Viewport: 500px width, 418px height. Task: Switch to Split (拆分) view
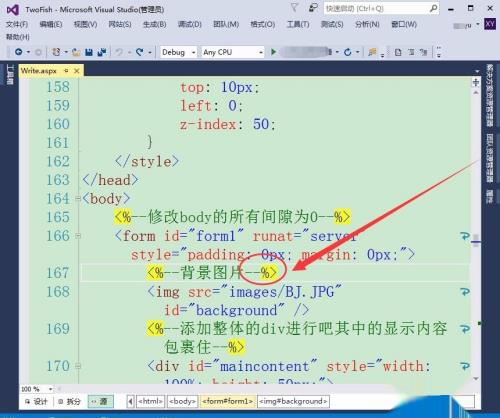pos(70,401)
